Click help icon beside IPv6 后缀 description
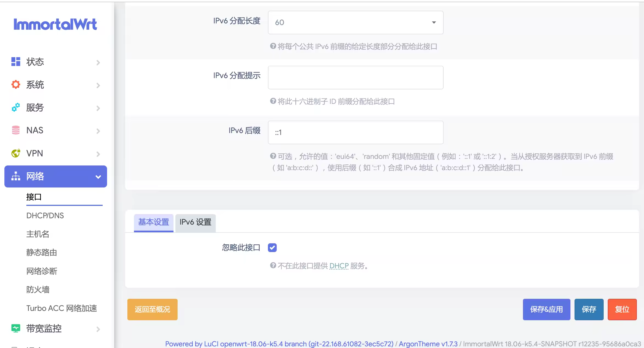 click(x=273, y=156)
